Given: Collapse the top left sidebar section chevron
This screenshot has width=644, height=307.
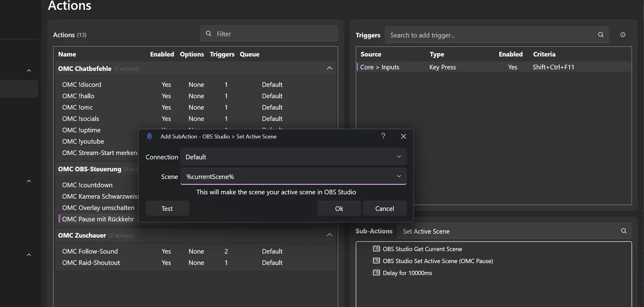Looking at the screenshot, I should click(x=29, y=70).
